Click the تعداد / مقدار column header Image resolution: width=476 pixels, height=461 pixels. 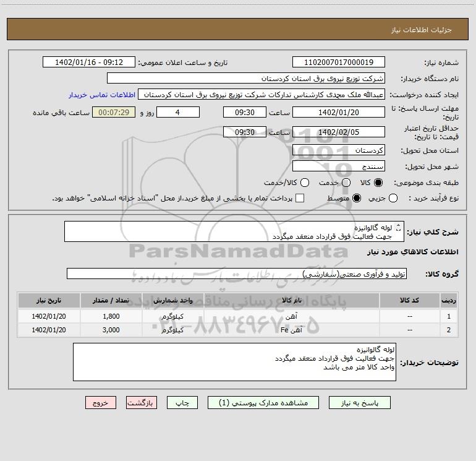tap(111, 300)
